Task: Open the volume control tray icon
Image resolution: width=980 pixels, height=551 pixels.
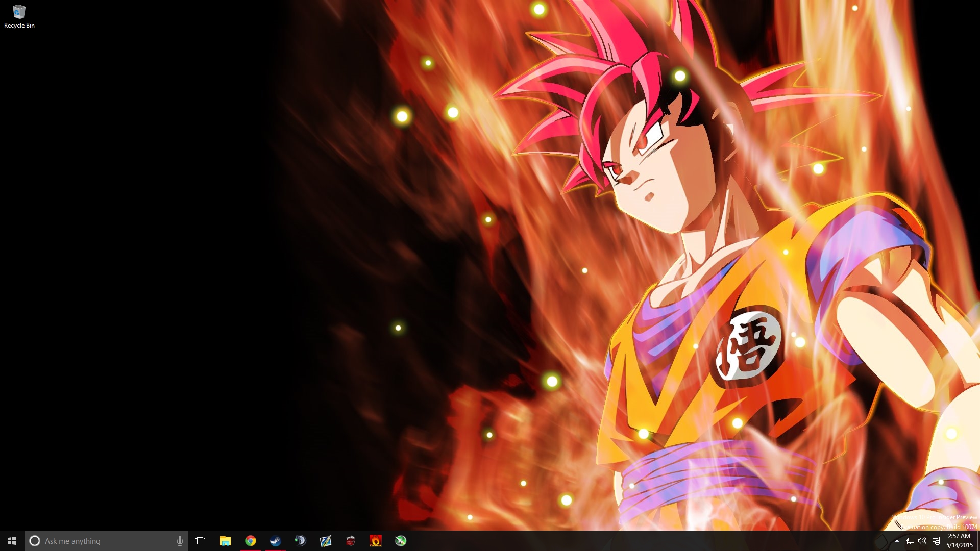Action: pyautogui.click(x=922, y=541)
